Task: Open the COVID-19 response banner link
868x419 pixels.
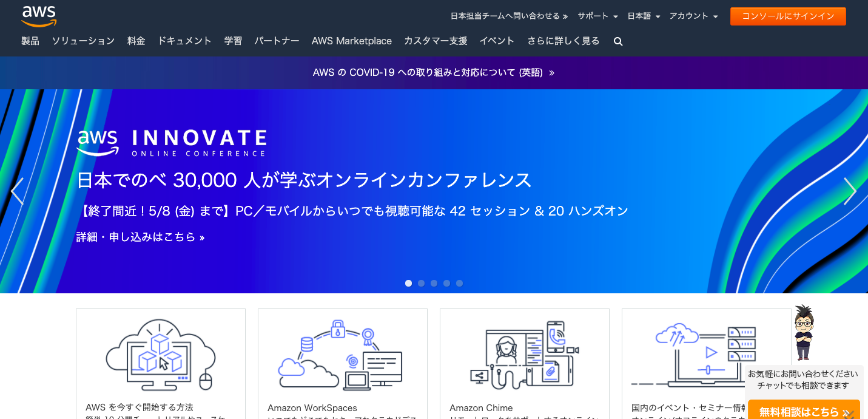Action: pyautogui.click(x=434, y=73)
